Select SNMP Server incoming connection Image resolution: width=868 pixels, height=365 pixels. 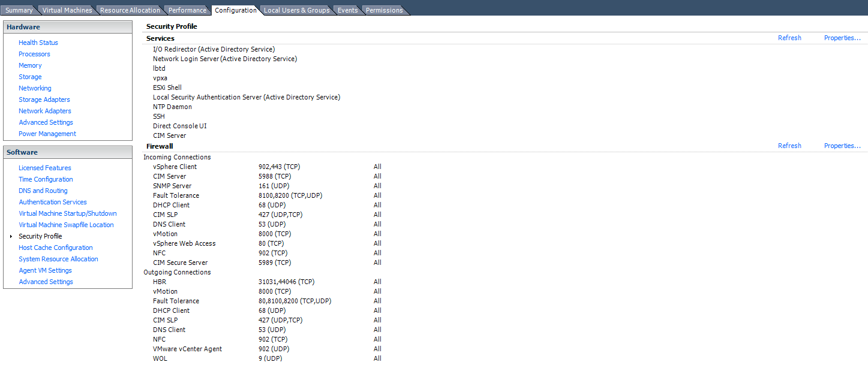[x=172, y=186]
